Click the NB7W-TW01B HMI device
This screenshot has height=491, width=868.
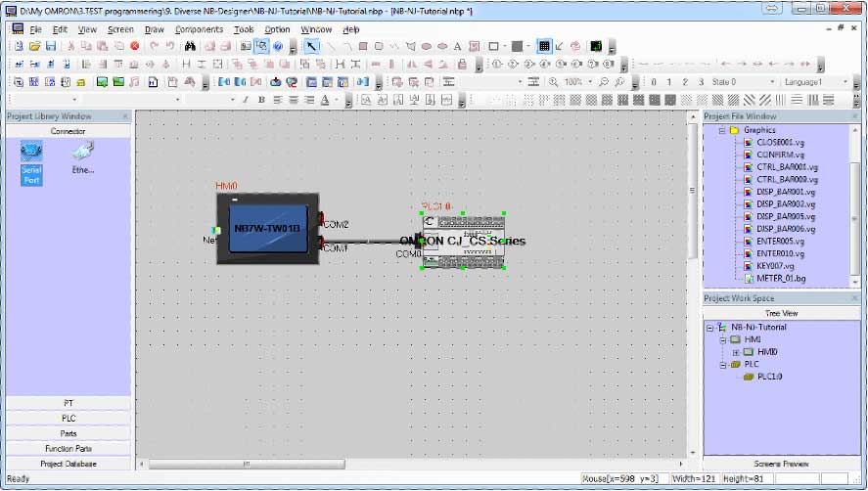click(x=268, y=230)
